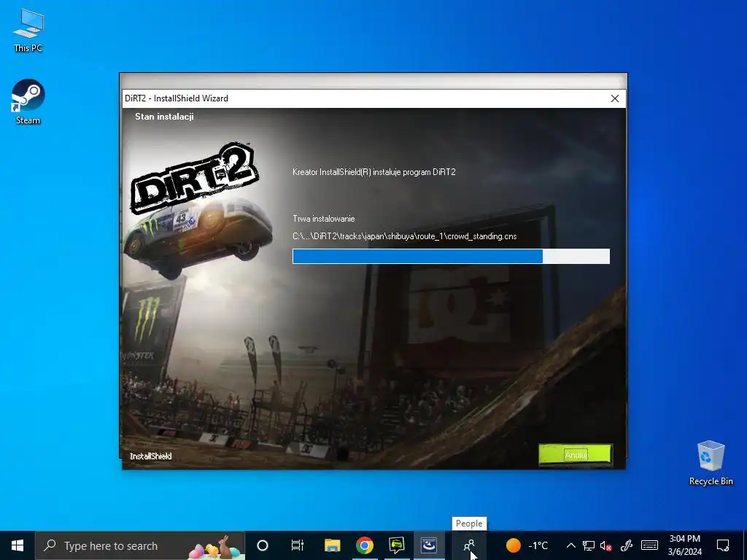
Task: Open the Windows Start menu
Action: point(18,545)
